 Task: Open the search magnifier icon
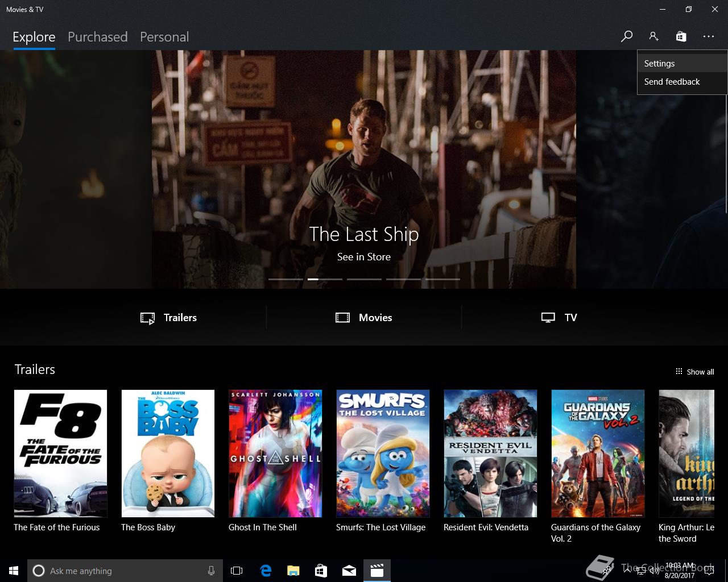click(626, 36)
